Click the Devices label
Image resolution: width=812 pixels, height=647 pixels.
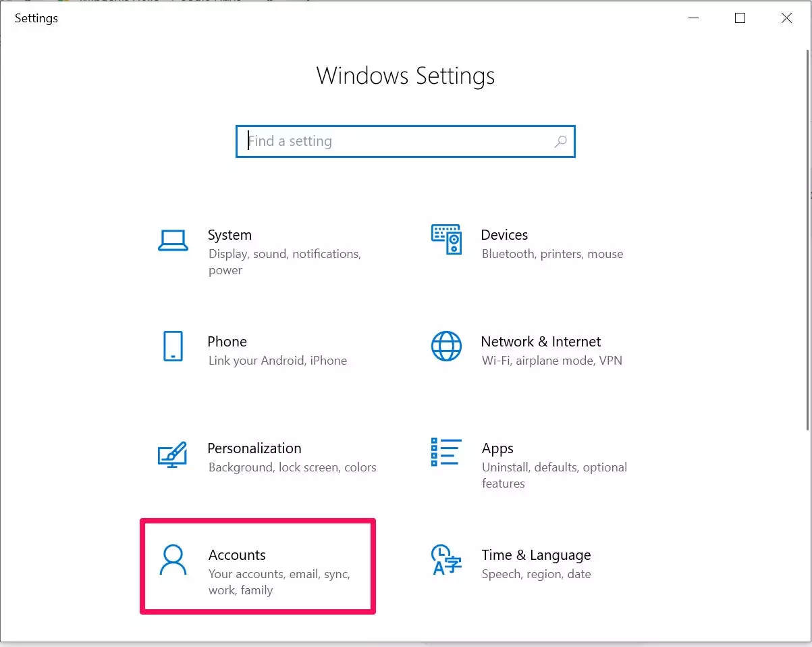(x=504, y=235)
